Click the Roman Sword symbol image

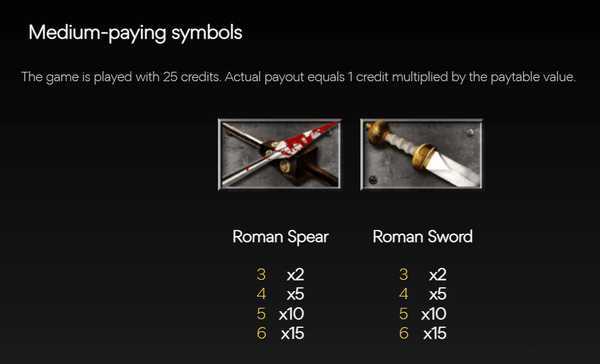pyautogui.click(x=421, y=154)
